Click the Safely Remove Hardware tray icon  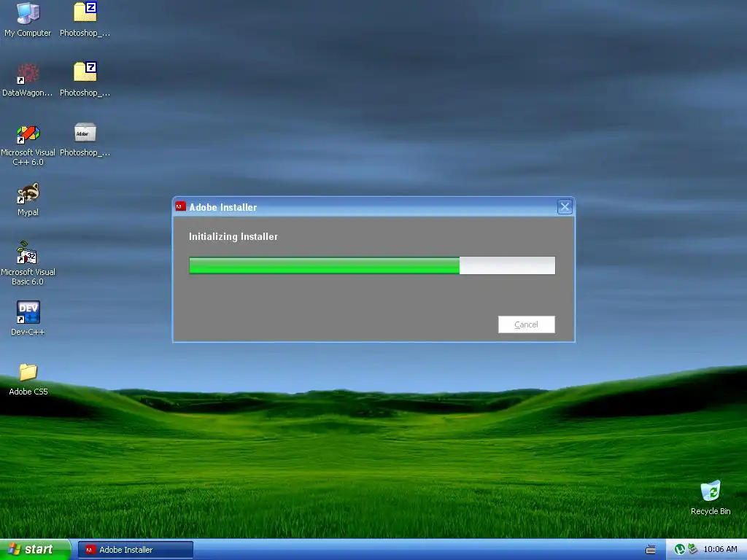point(692,549)
